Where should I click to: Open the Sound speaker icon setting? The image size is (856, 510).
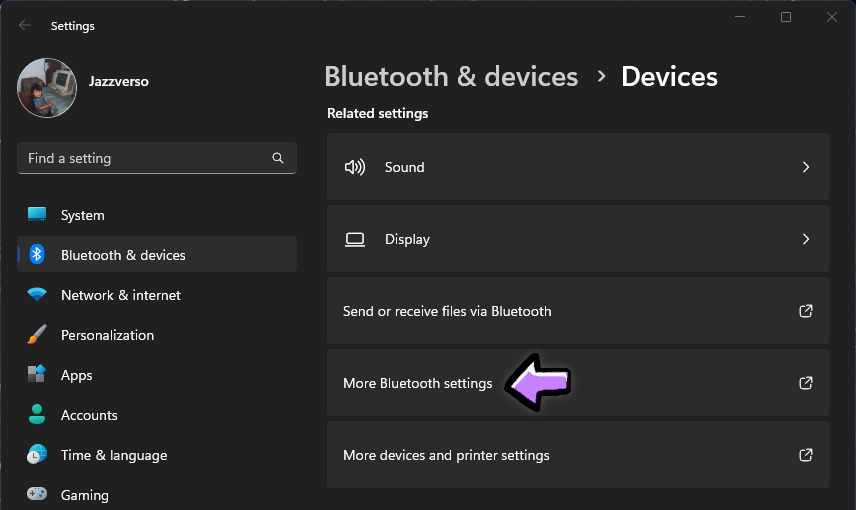(x=355, y=167)
